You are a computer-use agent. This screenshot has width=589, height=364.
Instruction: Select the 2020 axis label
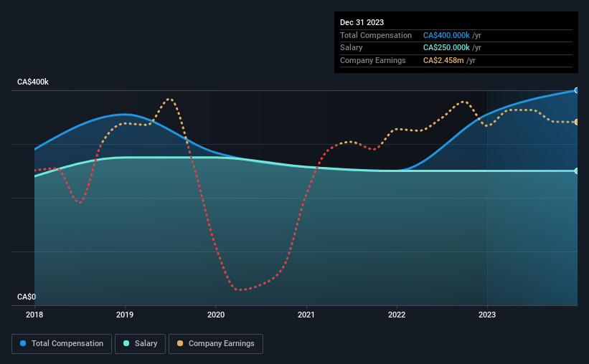click(216, 315)
